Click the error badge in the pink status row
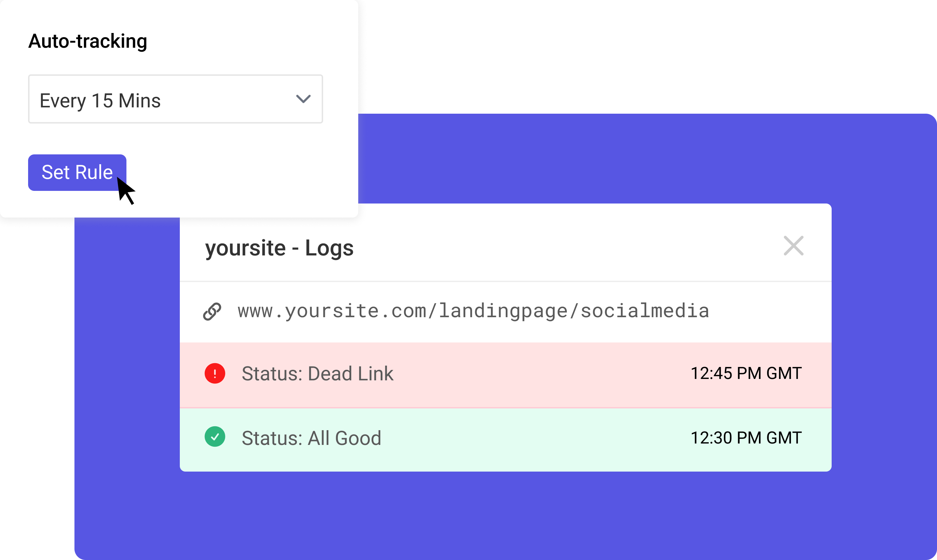This screenshot has width=937, height=560. click(x=215, y=373)
